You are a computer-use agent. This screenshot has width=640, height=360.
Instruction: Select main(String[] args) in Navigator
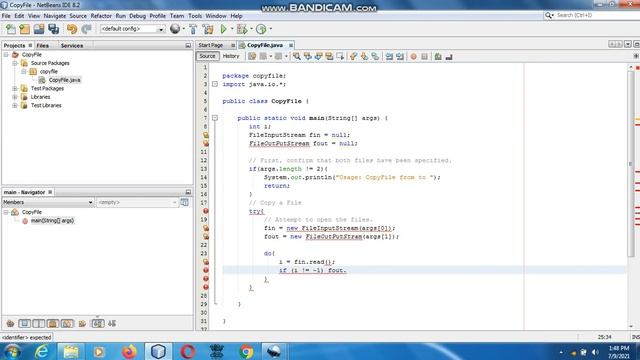point(52,221)
